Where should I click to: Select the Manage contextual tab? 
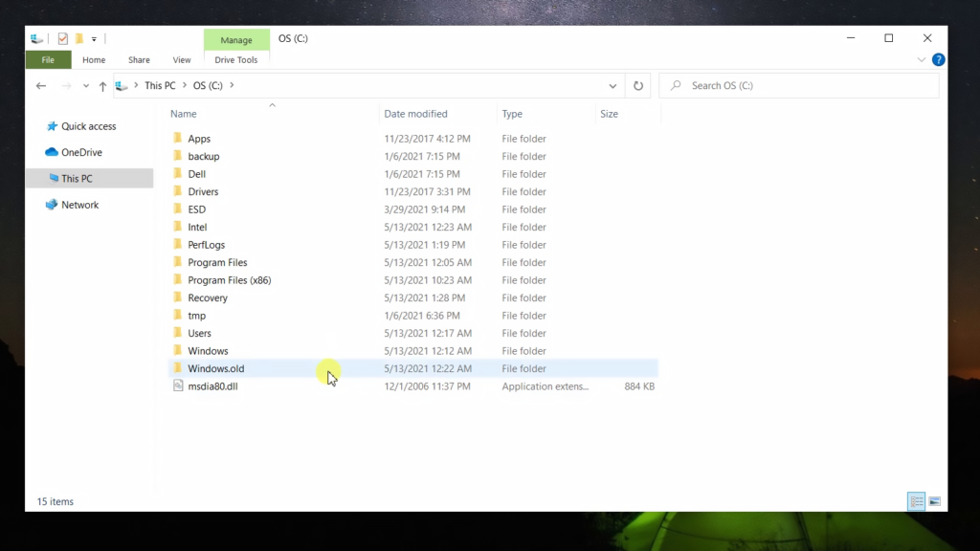(x=236, y=40)
